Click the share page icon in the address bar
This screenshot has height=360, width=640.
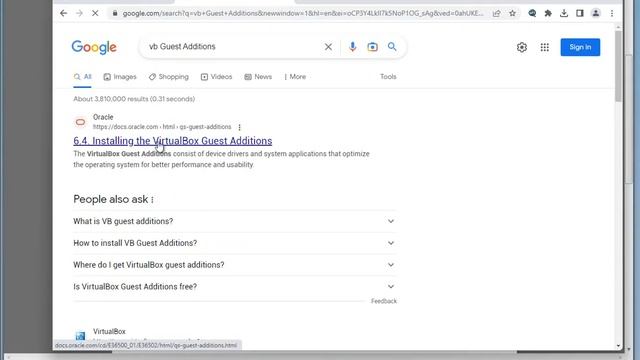tap(496, 13)
